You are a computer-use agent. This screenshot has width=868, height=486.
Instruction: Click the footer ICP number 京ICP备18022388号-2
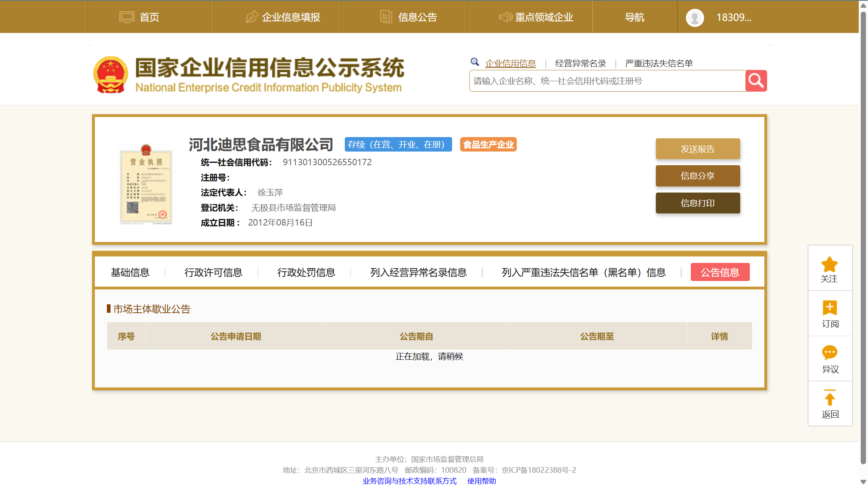538,470
